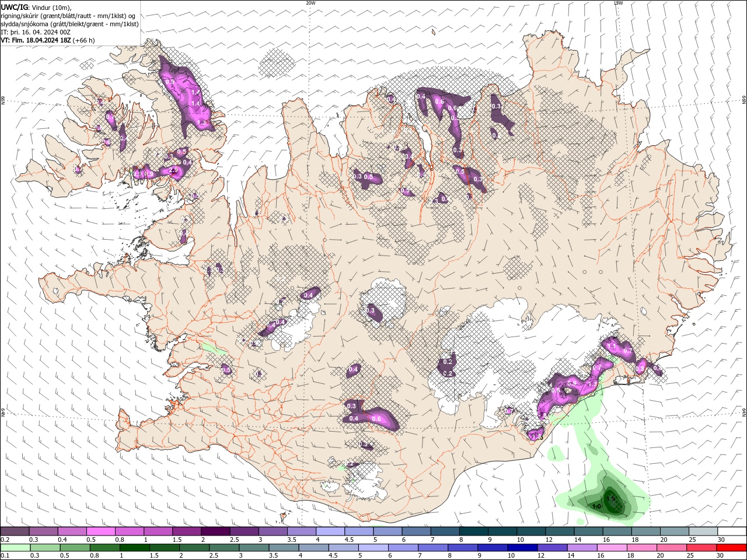
Task: Click the crimson swatch starting at 25 in the lower legend
Action: (701, 548)
